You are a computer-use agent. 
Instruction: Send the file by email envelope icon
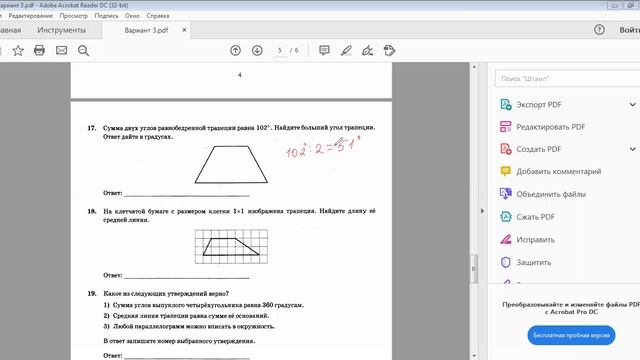coord(61,51)
